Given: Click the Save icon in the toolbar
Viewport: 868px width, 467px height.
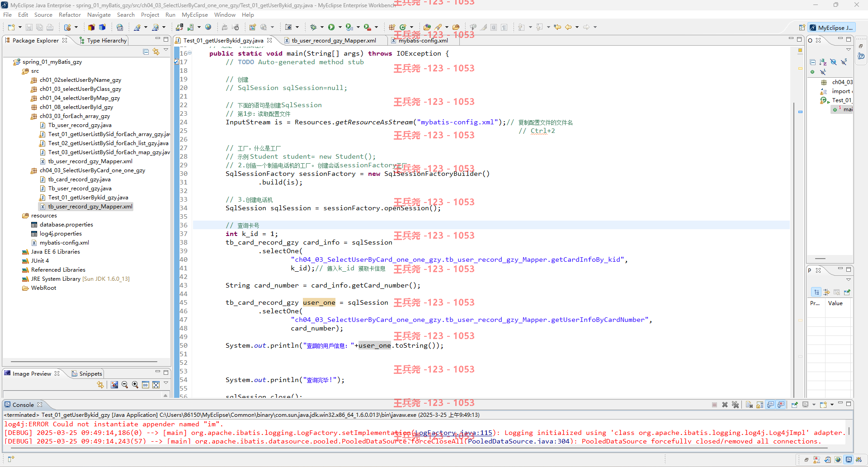Looking at the screenshot, I should tap(29, 27).
